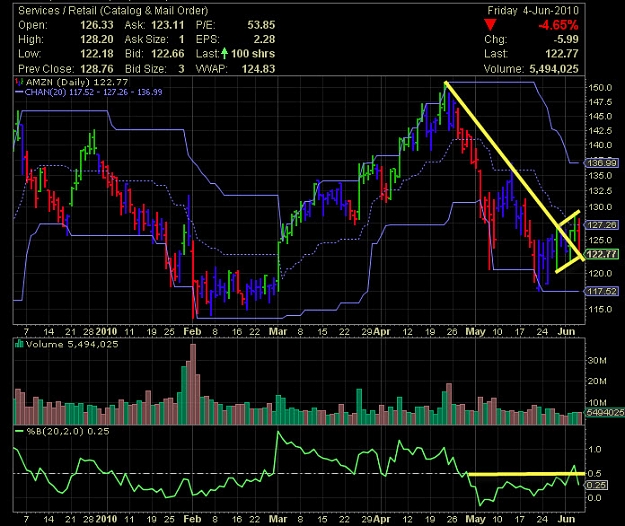Screen dimensions: 625x526
Task: Click the Low value 122.18
Action: 97,54
